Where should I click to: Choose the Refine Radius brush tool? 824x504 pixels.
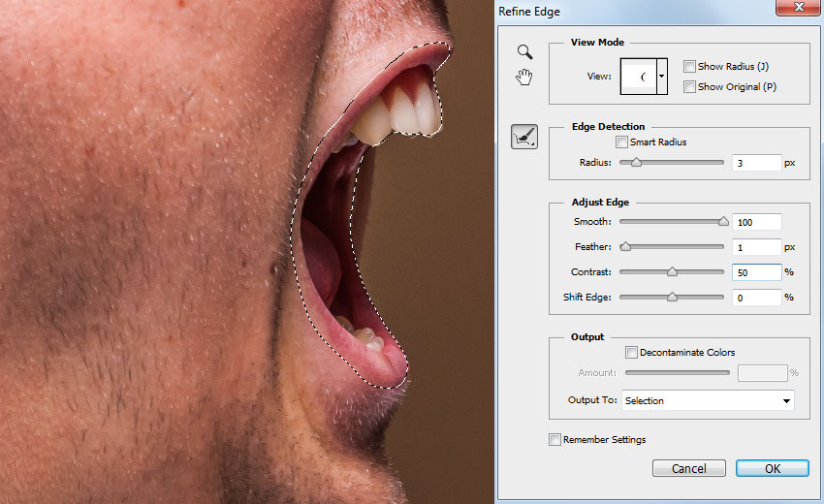524,137
